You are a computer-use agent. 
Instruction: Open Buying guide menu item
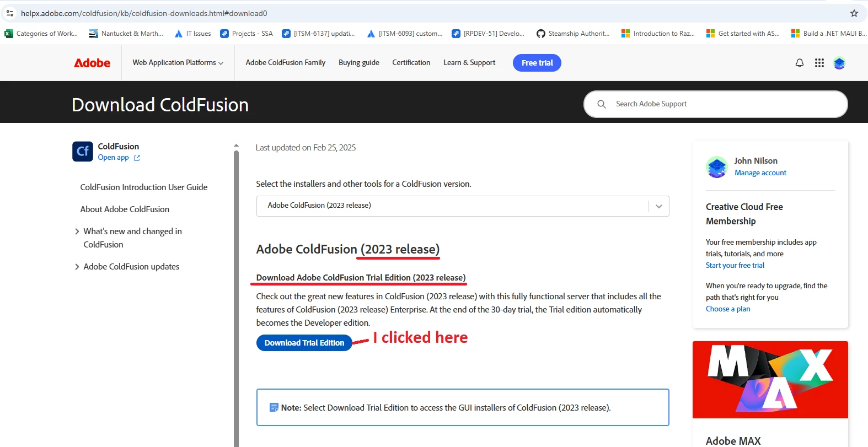click(x=359, y=63)
